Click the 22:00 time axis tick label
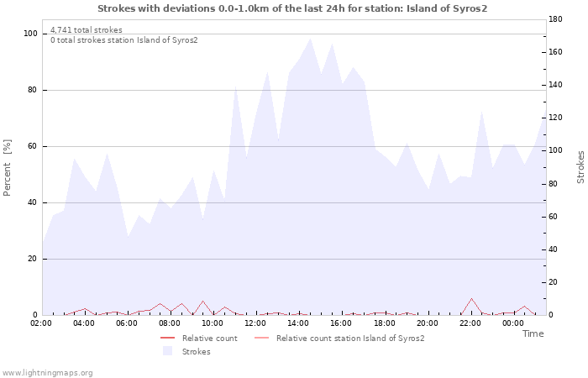The width and height of the screenshot is (588, 378). point(470,323)
